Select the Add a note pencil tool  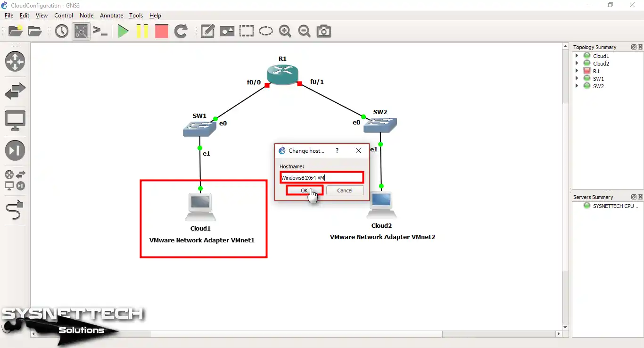click(207, 31)
